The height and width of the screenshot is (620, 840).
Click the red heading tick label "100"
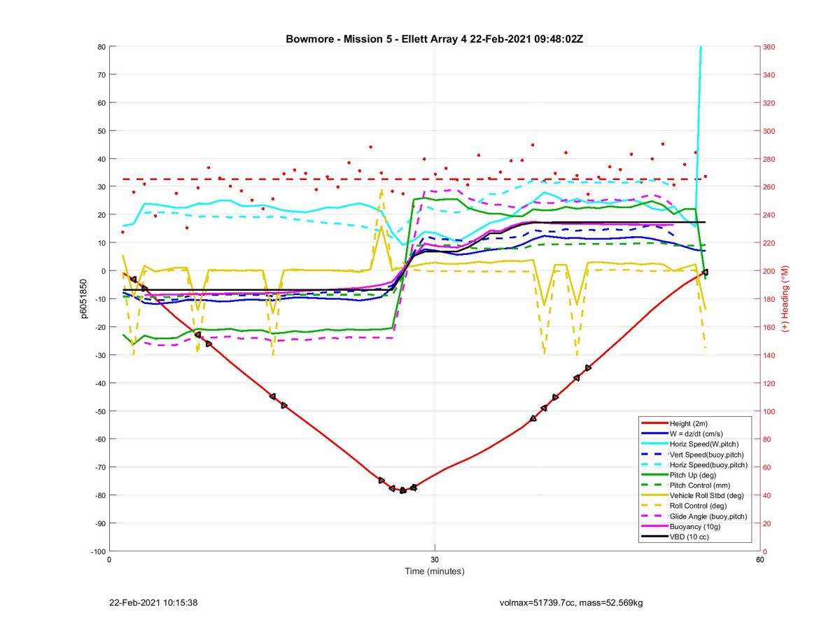770,411
